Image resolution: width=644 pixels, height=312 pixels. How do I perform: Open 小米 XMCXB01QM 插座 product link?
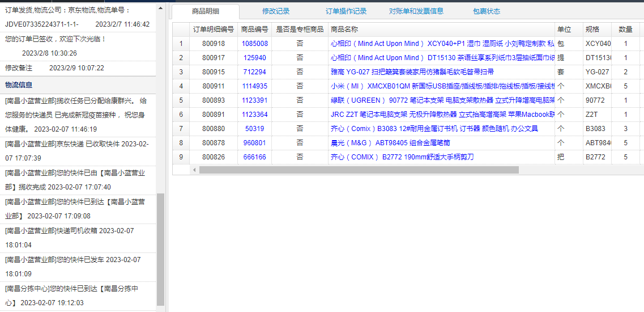[x=443, y=86]
